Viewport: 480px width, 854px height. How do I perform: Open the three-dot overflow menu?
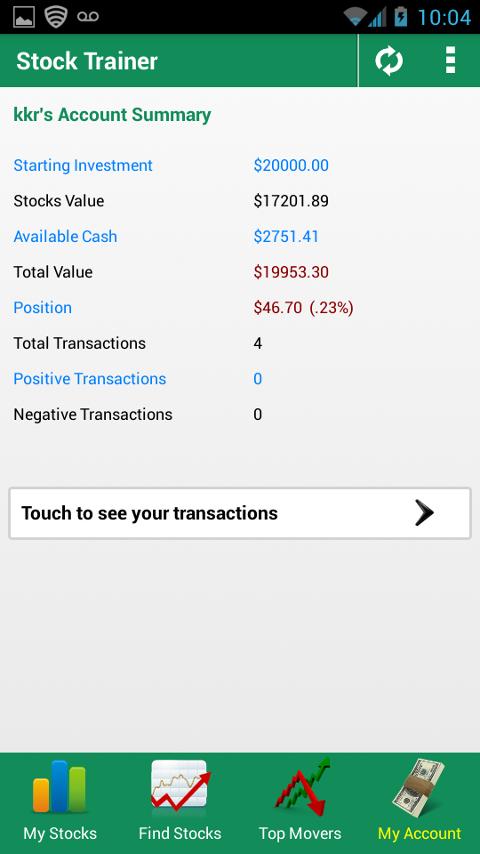[450, 60]
